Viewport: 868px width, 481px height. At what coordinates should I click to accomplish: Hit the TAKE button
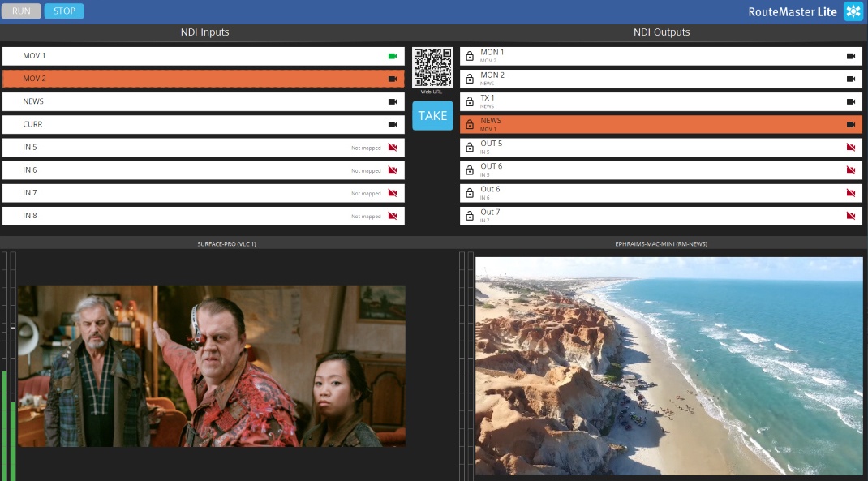(432, 116)
